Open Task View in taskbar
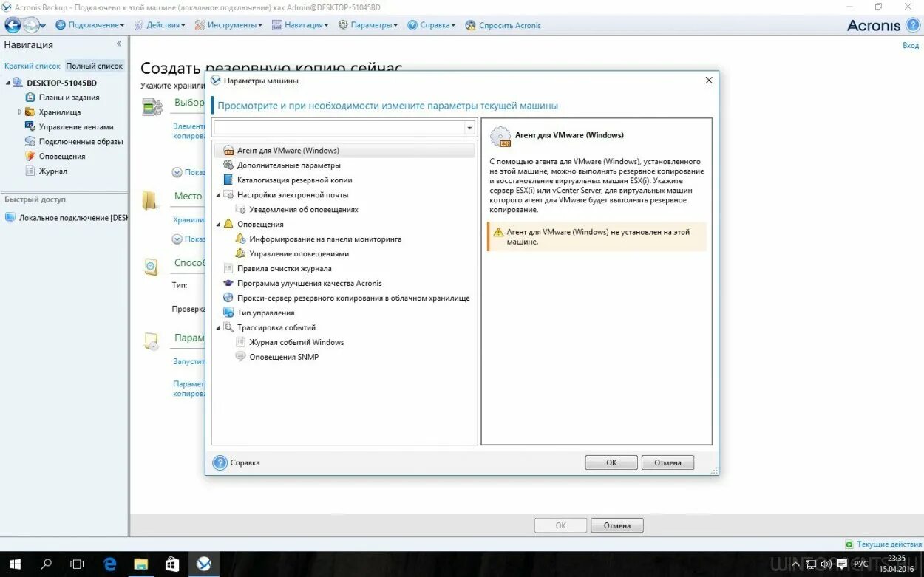The width and height of the screenshot is (924, 577). tap(77, 564)
